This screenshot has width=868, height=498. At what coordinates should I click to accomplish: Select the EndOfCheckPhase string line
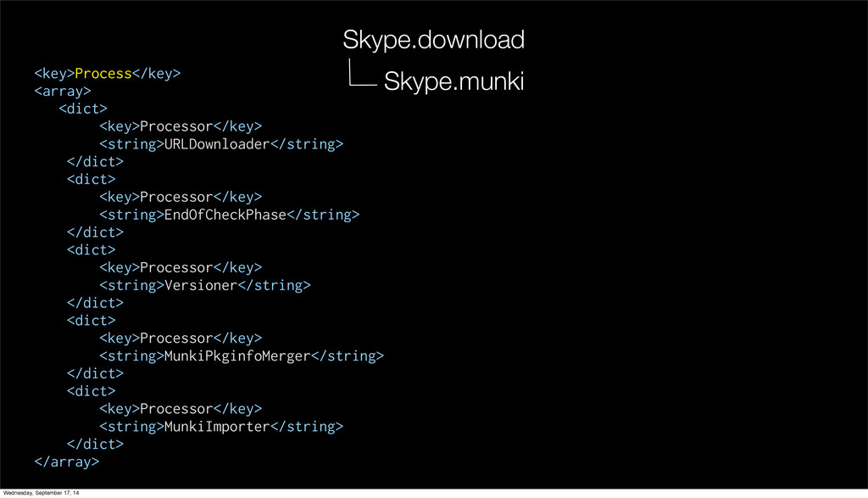(230, 215)
